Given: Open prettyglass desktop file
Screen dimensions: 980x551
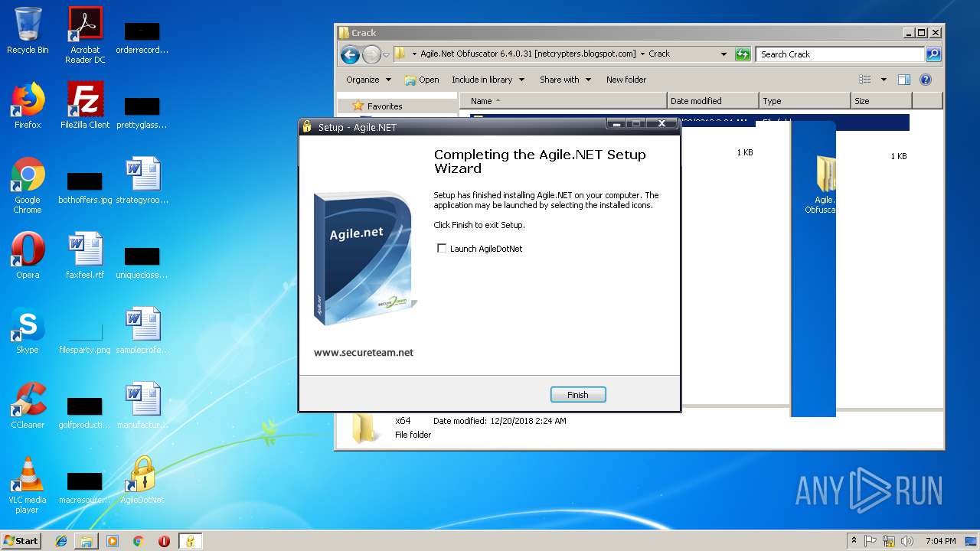Looking at the screenshot, I should [142, 112].
